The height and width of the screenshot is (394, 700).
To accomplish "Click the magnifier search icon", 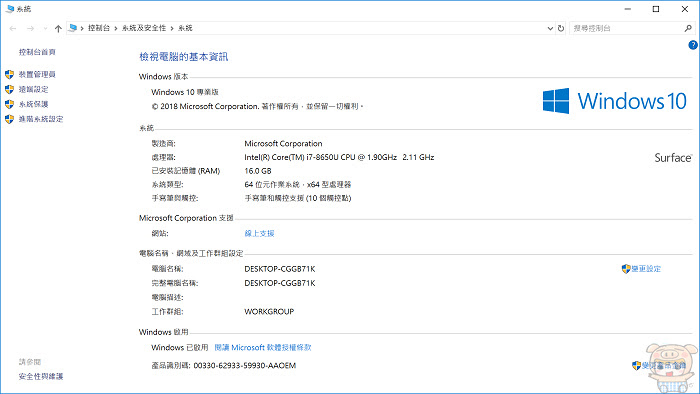I will (688, 28).
